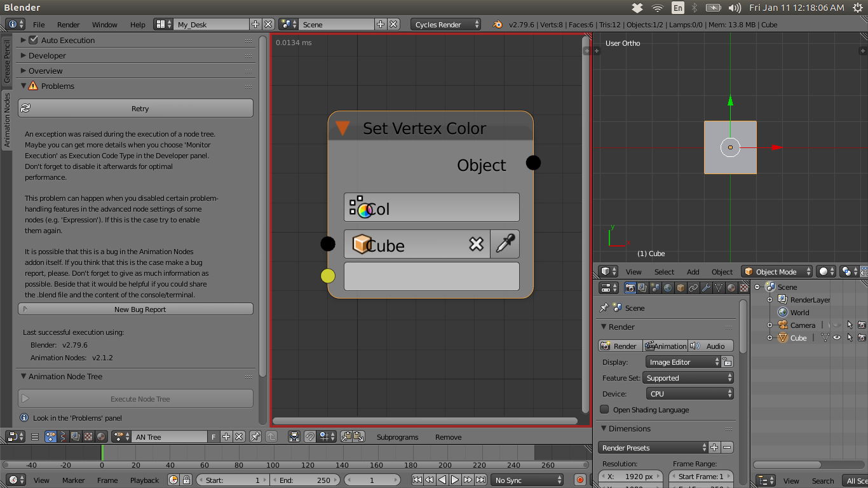The width and height of the screenshot is (868, 488).
Task: Hide the Cube using its eye toggle
Action: pyautogui.click(x=836, y=337)
